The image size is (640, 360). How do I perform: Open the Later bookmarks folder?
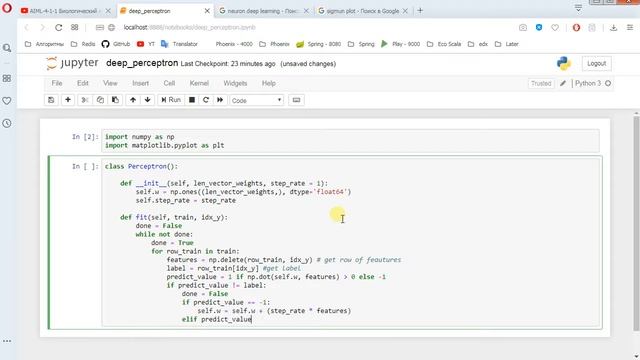506,44
